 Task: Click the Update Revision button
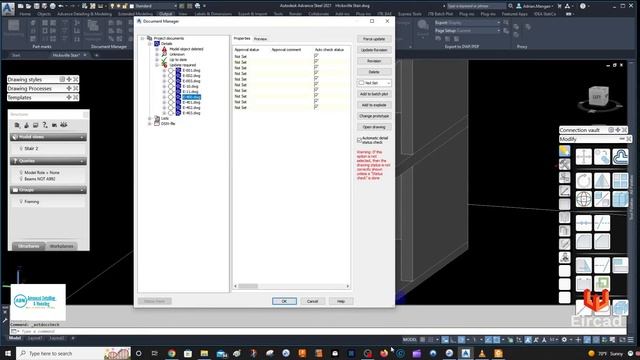[x=374, y=50]
